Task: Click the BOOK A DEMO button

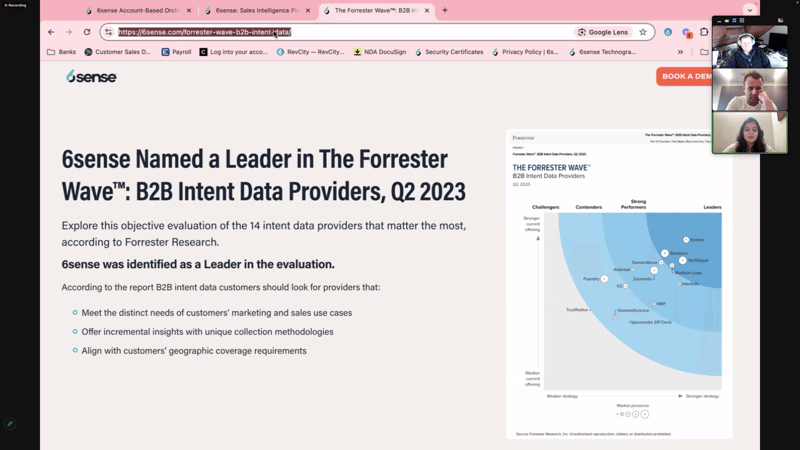Action: tap(684, 77)
